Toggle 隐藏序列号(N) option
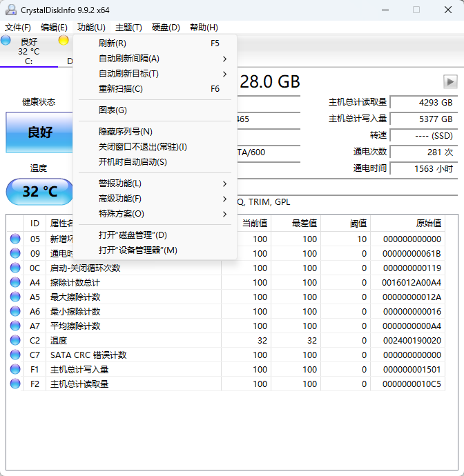This screenshot has height=476, width=464. click(x=155, y=132)
